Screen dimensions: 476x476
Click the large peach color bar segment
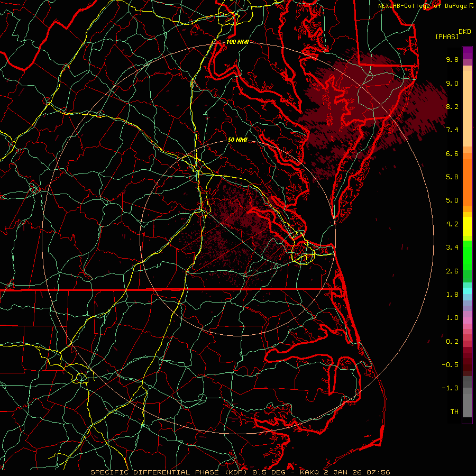tap(467, 108)
